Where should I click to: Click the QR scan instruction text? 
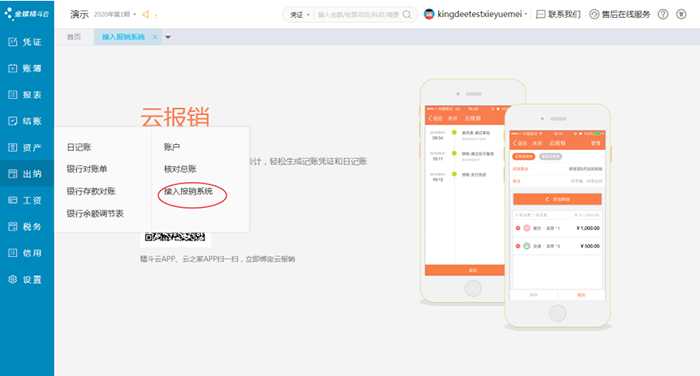[x=217, y=259]
